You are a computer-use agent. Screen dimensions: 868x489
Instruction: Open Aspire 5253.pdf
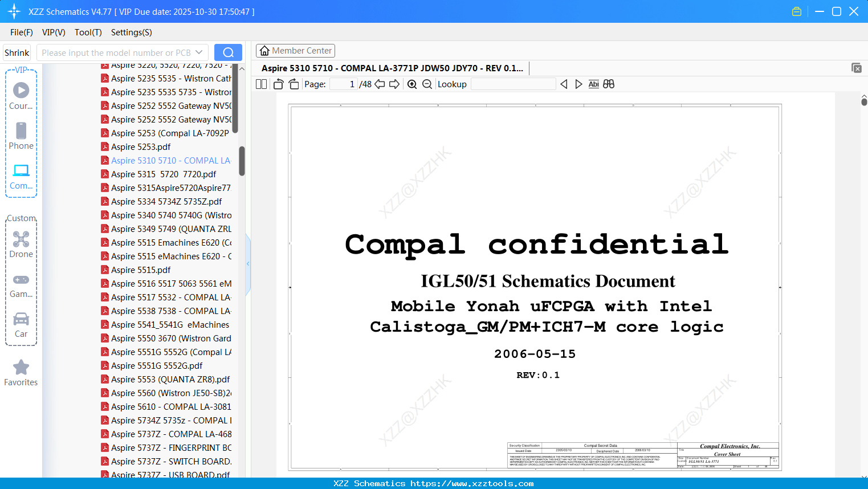tap(136, 147)
